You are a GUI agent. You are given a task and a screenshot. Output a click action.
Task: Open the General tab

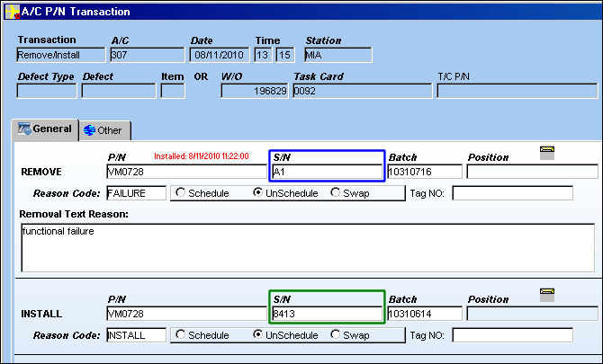(45, 129)
